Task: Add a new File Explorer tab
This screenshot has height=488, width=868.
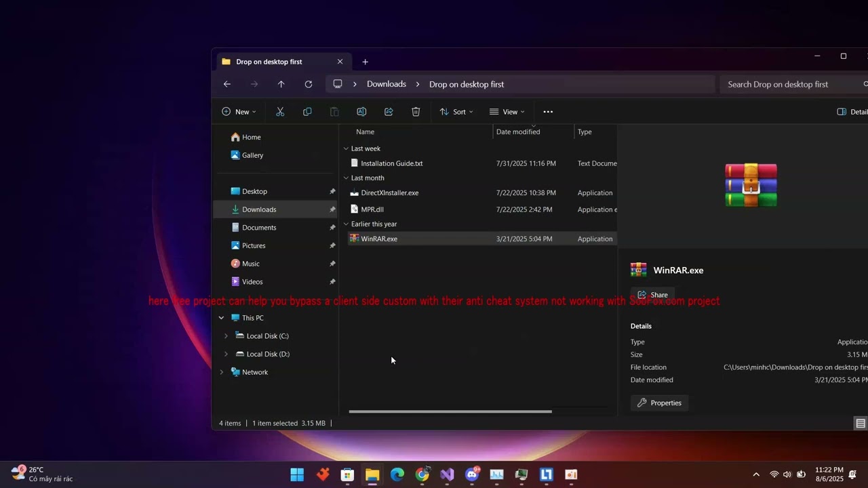Action: coord(365,62)
